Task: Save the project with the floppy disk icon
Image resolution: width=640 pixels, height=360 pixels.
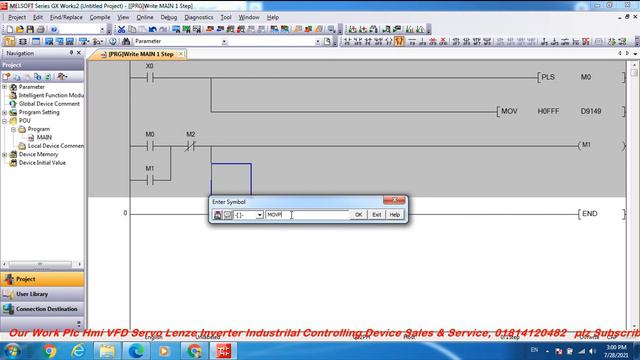Action: pos(30,29)
